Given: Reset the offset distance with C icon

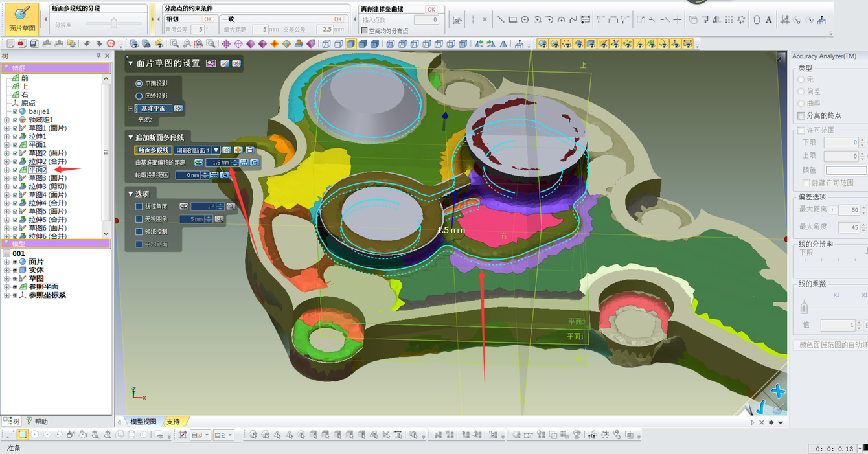Looking at the screenshot, I should point(255,163).
